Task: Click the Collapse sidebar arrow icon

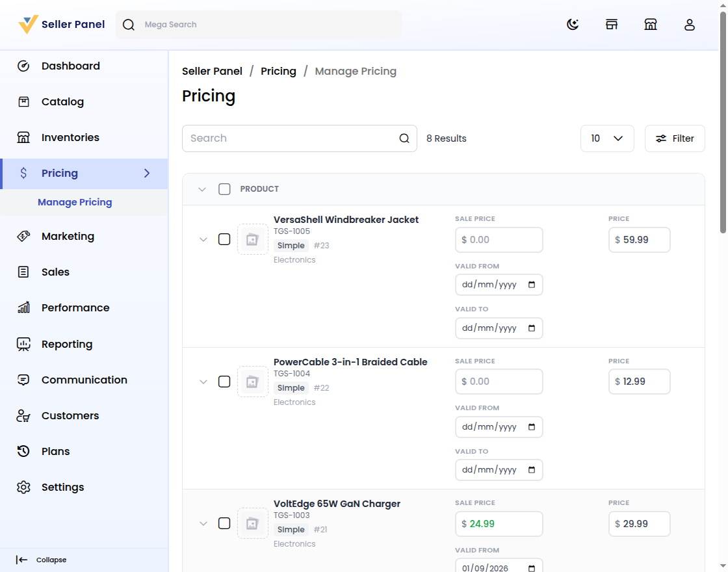Action: pos(21,560)
